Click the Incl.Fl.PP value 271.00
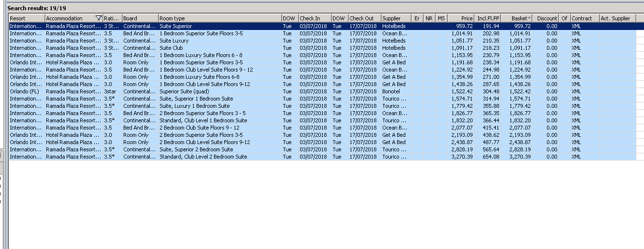 tap(491, 77)
